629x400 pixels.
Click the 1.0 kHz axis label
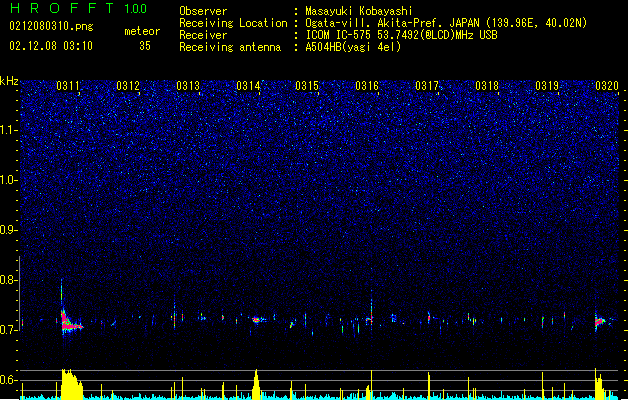pyautogui.click(x=8, y=180)
